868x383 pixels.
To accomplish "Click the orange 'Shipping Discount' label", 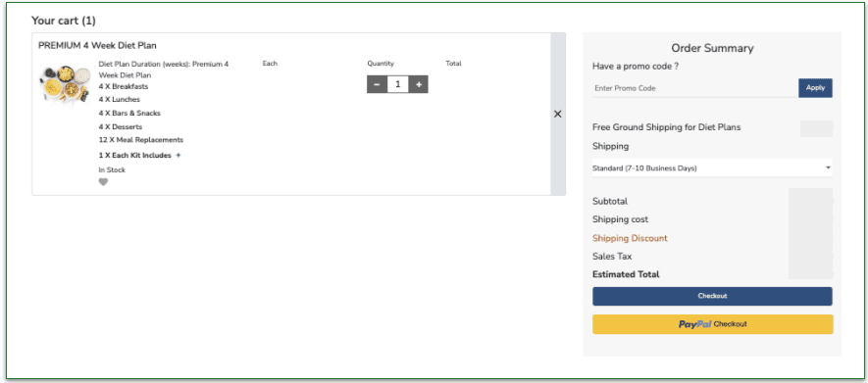I will coord(630,238).
